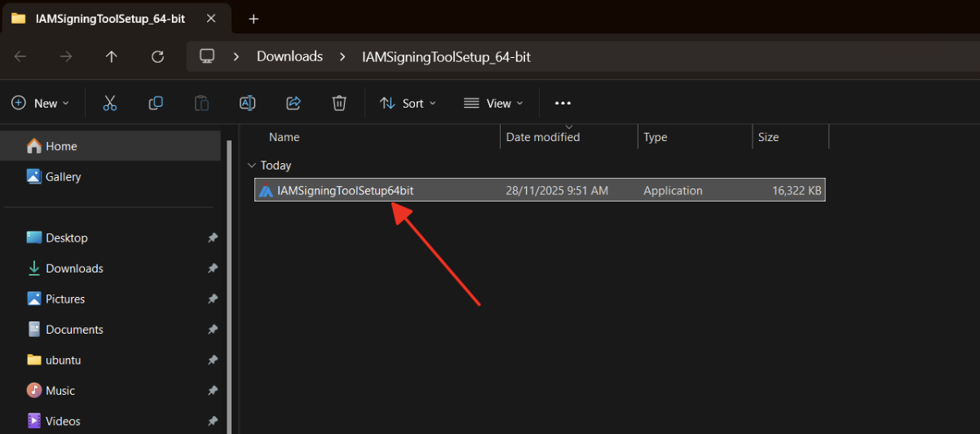Expand chevron after Downloads in address bar

pyautogui.click(x=343, y=56)
